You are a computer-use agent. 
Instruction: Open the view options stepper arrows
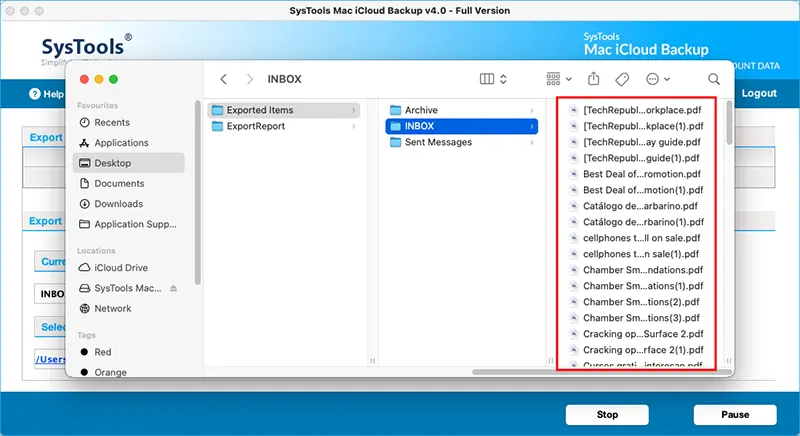point(503,79)
